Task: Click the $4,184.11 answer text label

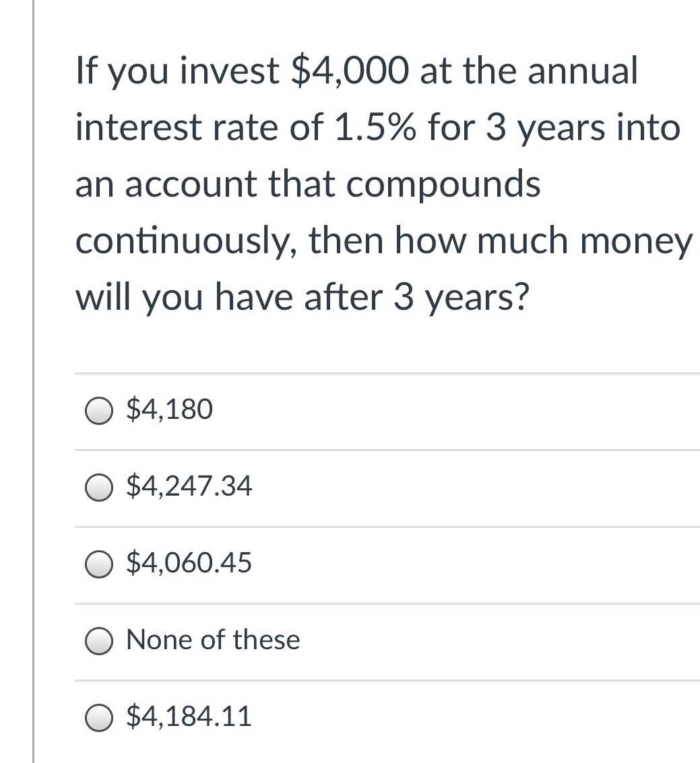Action: coord(189,717)
